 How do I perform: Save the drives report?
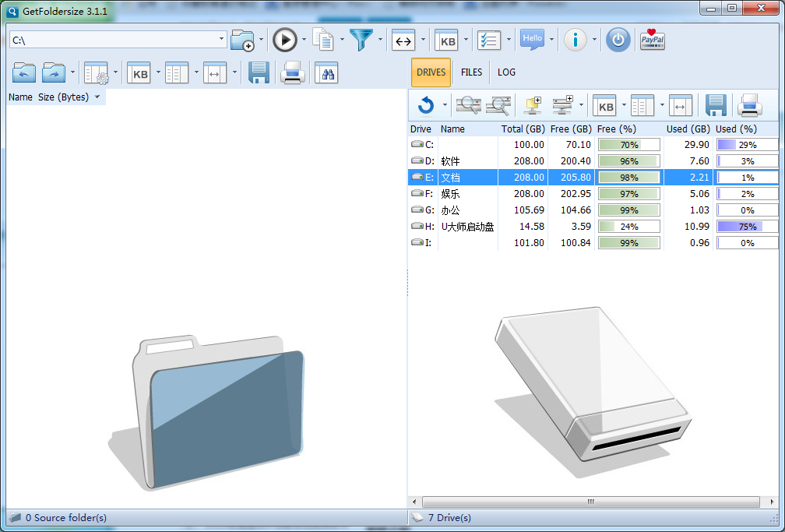pyautogui.click(x=716, y=105)
